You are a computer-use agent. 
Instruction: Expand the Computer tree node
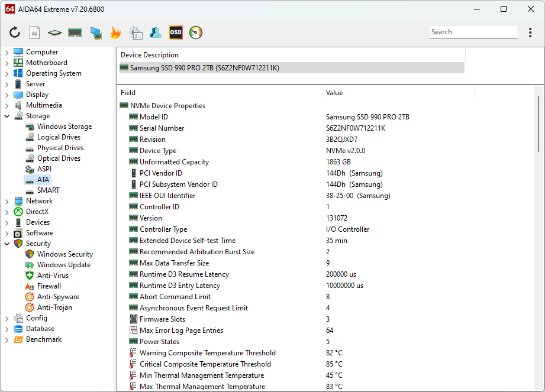pyautogui.click(x=7, y=52)
